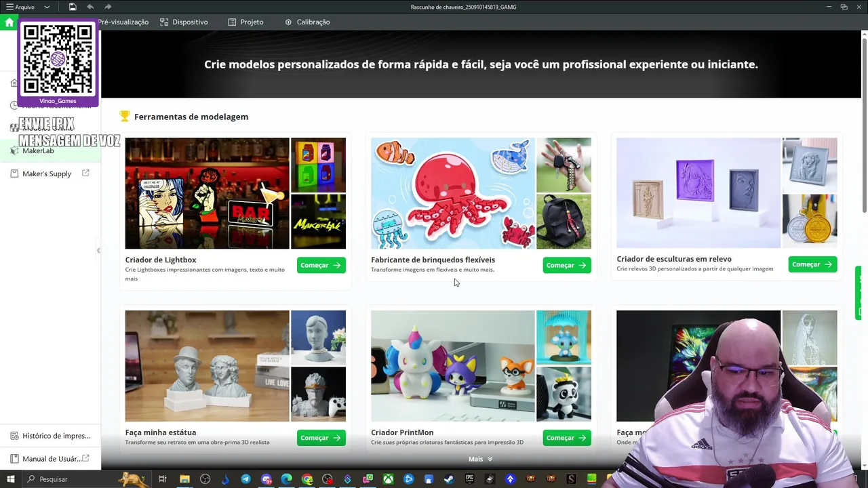Open the Xbox app from the taskbar
The image size is (868, 488).
388,479
